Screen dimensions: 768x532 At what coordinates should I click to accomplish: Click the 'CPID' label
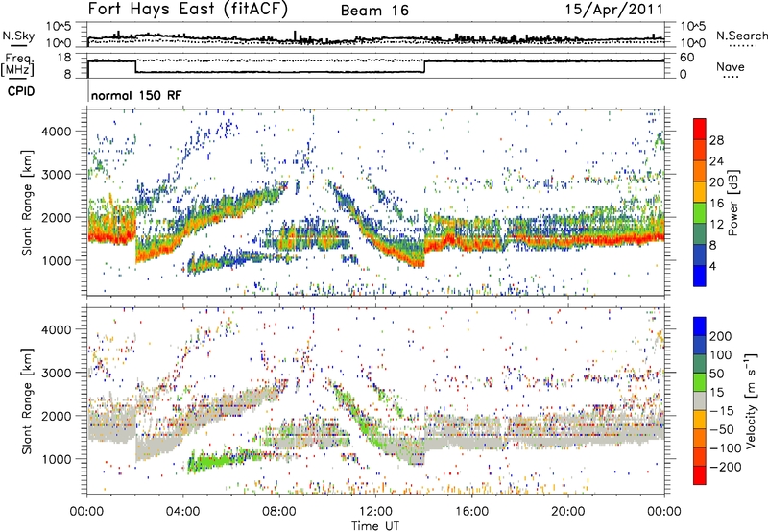point(21,91)
